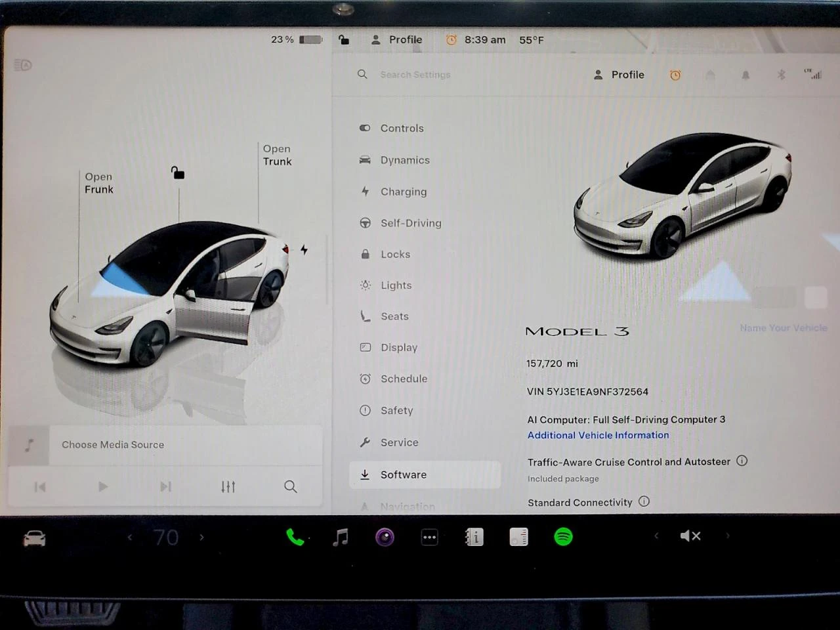
Task: Open Spotify from bottom bar
Action: click(x=563, y=537)
